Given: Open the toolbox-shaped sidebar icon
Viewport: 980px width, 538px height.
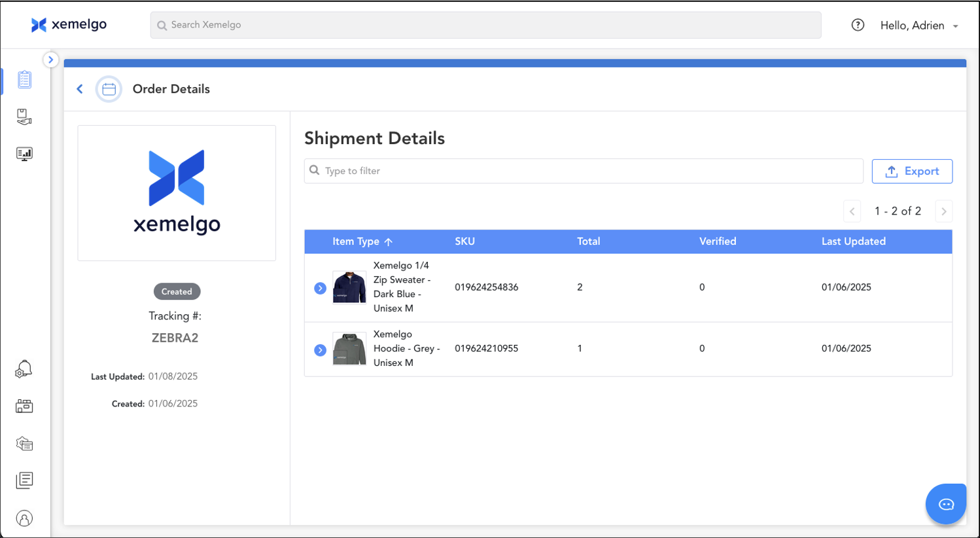Looking at the screenshot, I should [x=24, y=406].
